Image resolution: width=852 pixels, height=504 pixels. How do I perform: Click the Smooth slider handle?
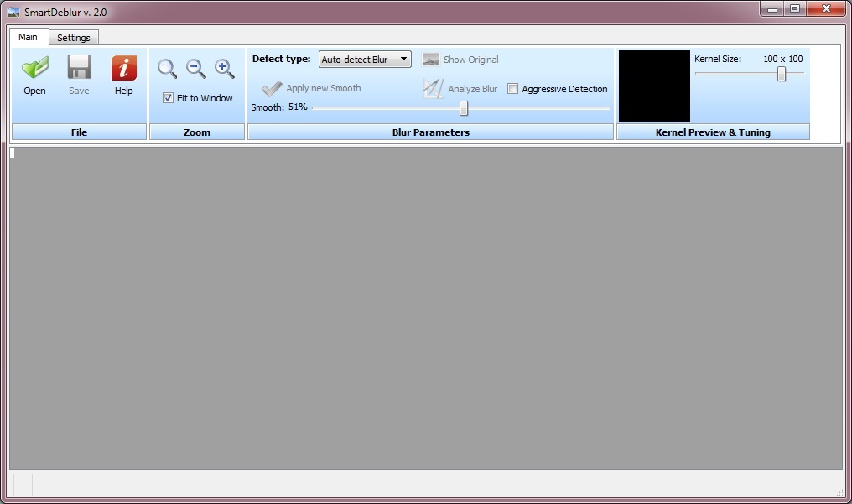pos(464,108)
